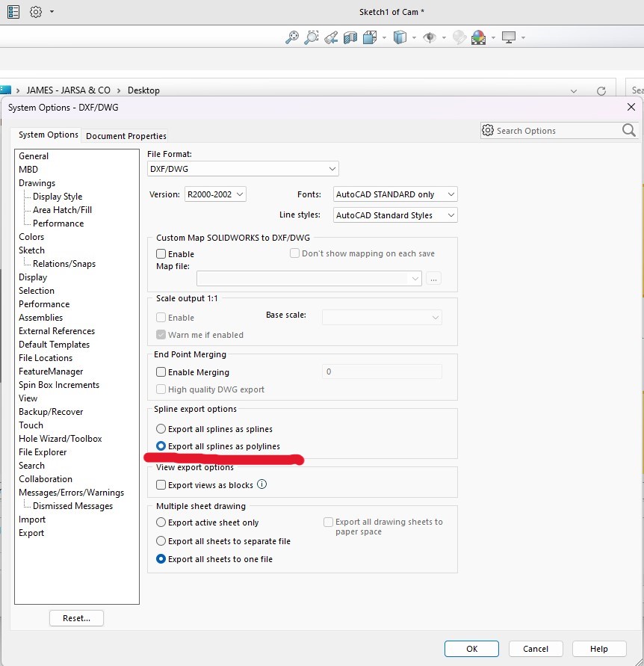Viewport: 644px width, 666px height.
Task: Click the Help button
Action: point(599,649)
